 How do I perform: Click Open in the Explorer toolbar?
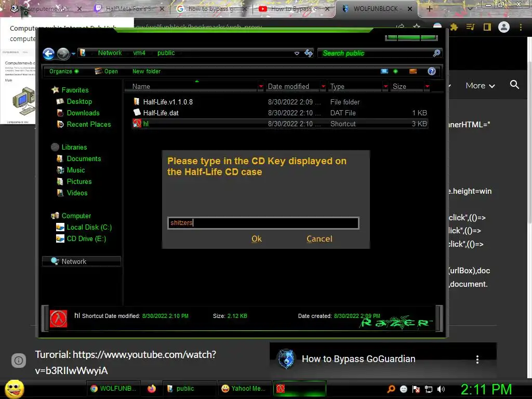click(106, 71)
